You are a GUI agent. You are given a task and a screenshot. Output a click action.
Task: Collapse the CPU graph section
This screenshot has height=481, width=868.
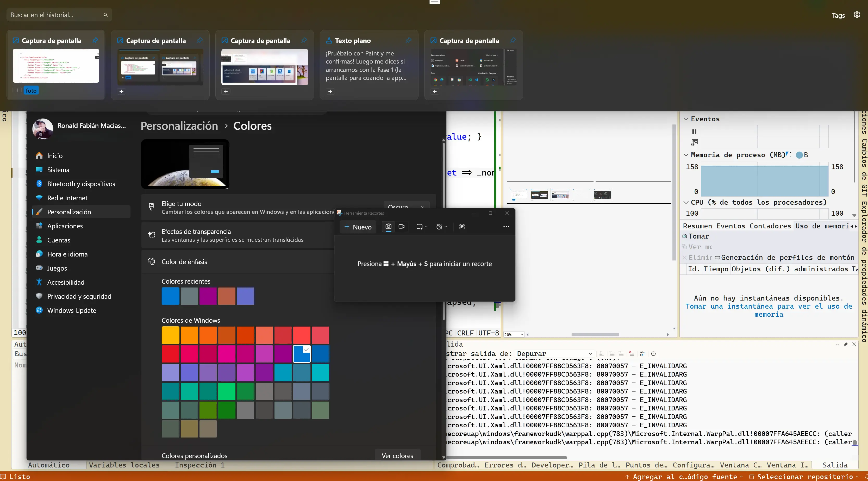686,202
